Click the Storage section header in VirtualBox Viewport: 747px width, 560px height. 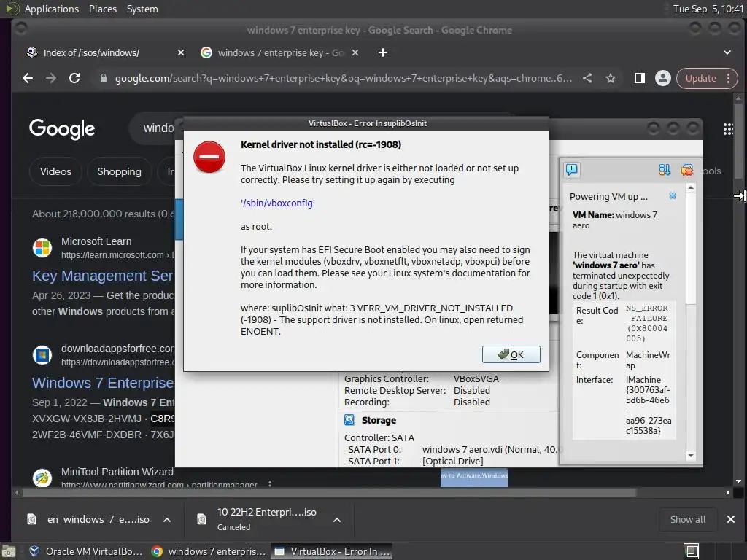click(x=379, y=420)
